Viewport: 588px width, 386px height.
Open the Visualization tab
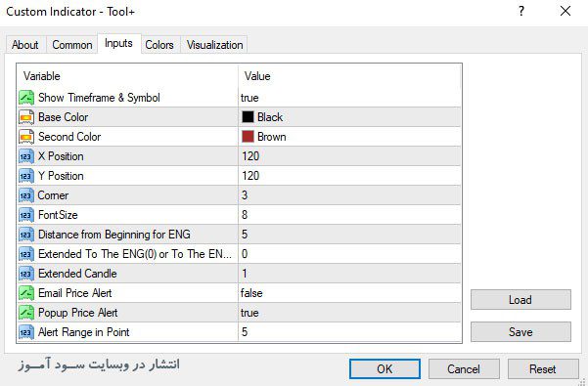point(214,45)
